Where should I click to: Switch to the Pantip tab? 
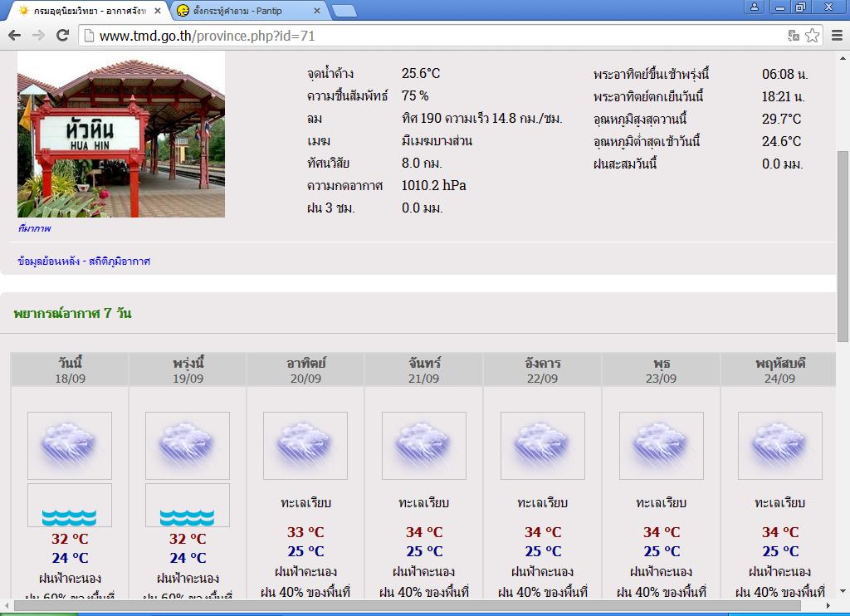(x=249, y=11)
